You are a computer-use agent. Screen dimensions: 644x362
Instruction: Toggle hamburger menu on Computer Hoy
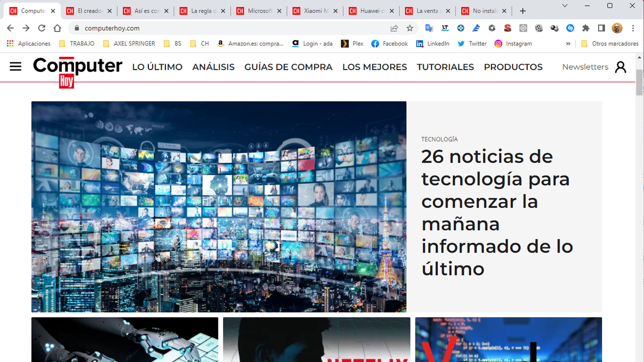coord(15,67)
